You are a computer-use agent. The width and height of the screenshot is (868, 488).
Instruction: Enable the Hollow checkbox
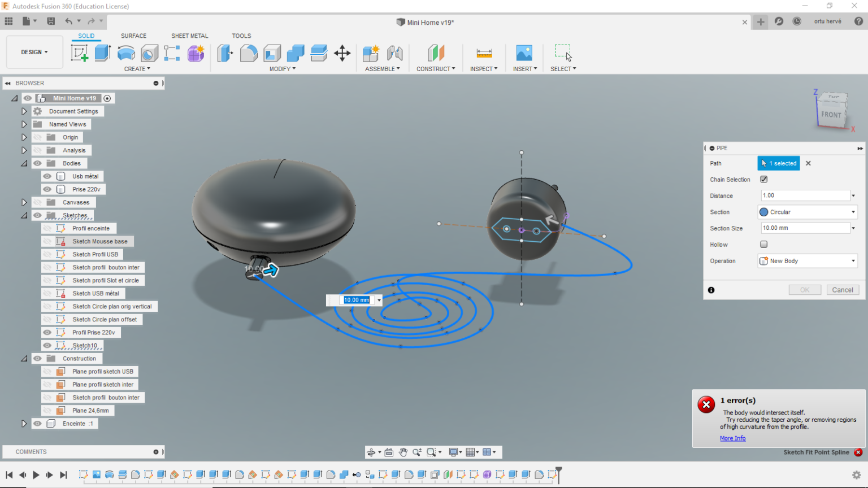(x=763, y=245)
